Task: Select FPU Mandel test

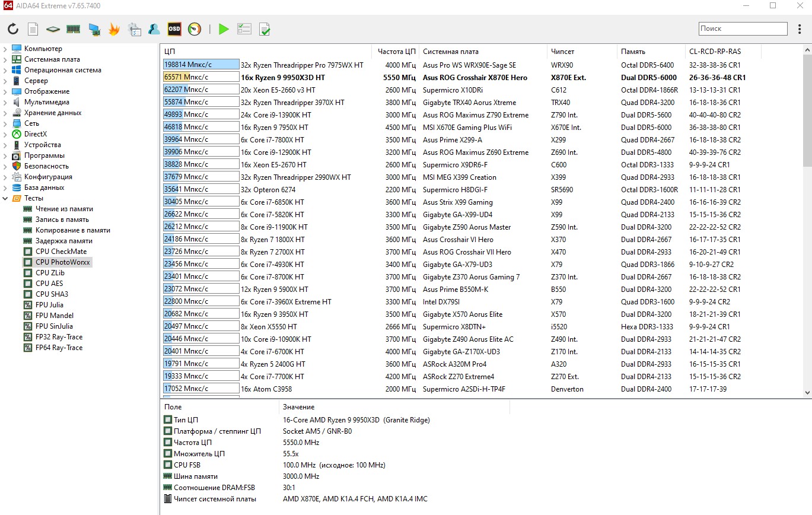Action: coord(55,316)
